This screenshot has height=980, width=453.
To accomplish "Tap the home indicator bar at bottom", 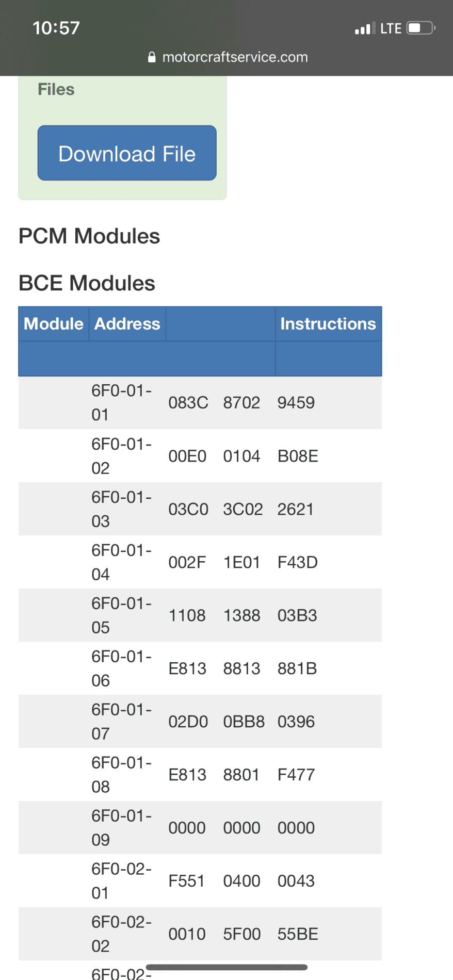I will tap(226, 967).
